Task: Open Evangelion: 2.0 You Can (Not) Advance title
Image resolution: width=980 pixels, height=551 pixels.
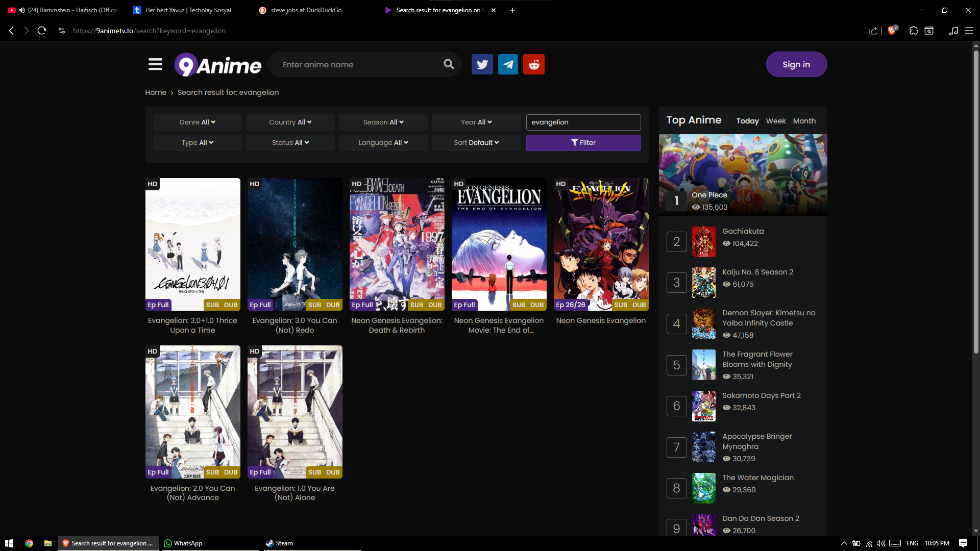Action: 193,493
